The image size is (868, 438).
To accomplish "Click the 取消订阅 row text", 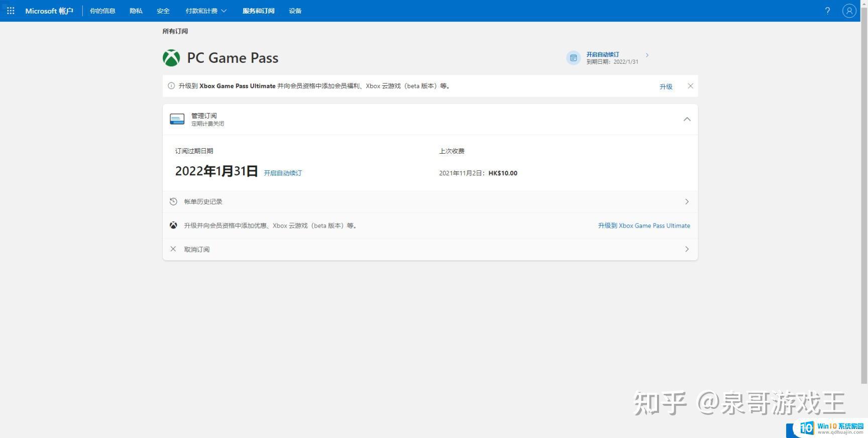I will (x=197, y=249).
